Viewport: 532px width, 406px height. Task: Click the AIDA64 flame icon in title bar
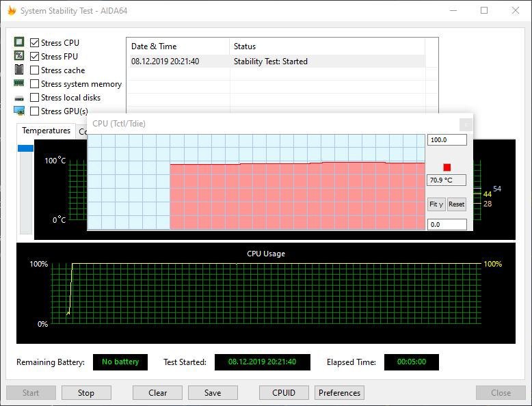[12, 10]
